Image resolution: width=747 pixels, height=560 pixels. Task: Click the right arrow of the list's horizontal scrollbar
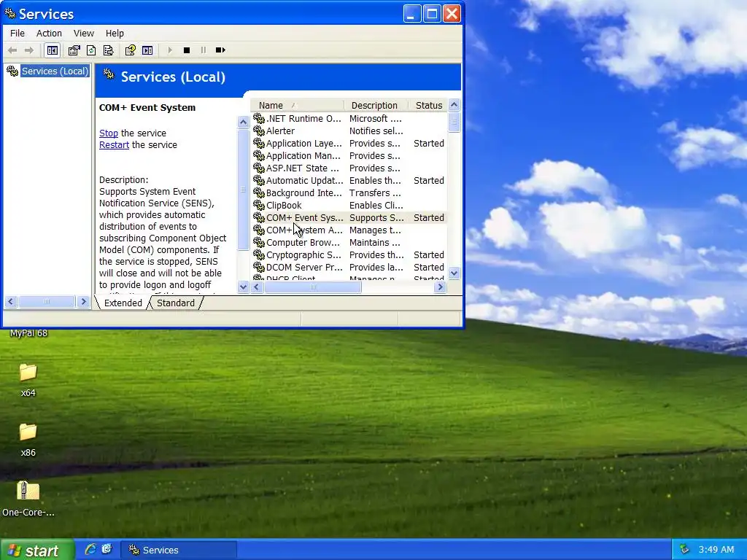coord(440,287)
